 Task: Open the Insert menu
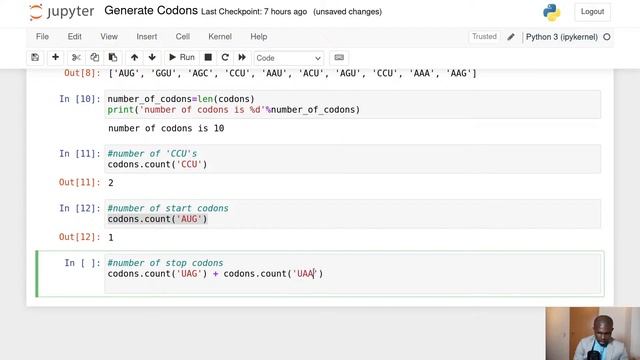point(147,37)
